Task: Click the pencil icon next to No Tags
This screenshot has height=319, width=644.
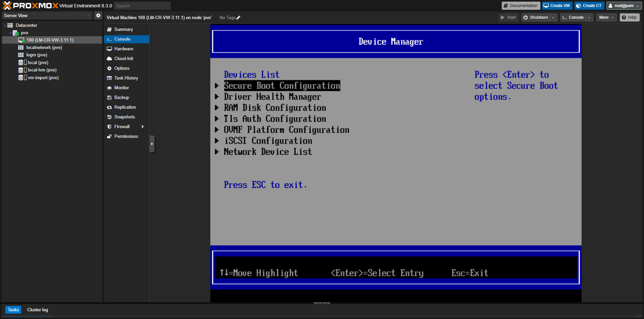Action: [x=239, y=17]
